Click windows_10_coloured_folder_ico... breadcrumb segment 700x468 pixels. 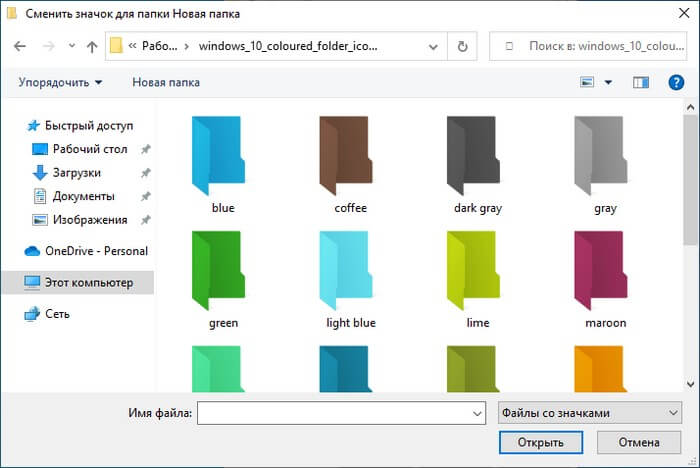tap(288, 46)
